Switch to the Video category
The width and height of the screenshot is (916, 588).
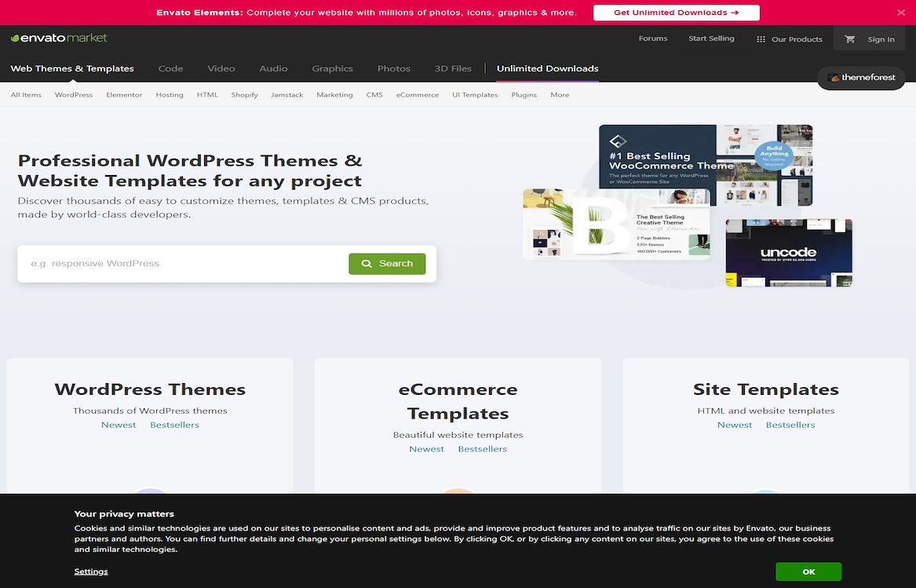(221, 68)
